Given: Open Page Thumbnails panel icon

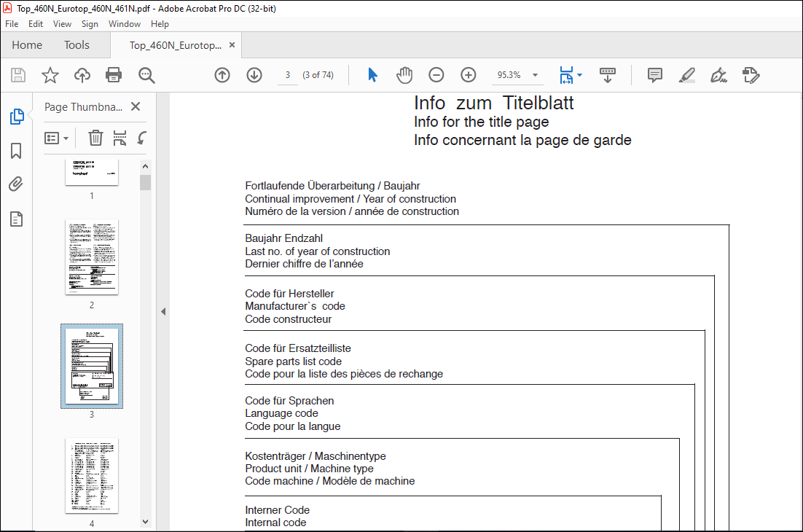Looking at the screenshot, I should [x=17, y=117].
